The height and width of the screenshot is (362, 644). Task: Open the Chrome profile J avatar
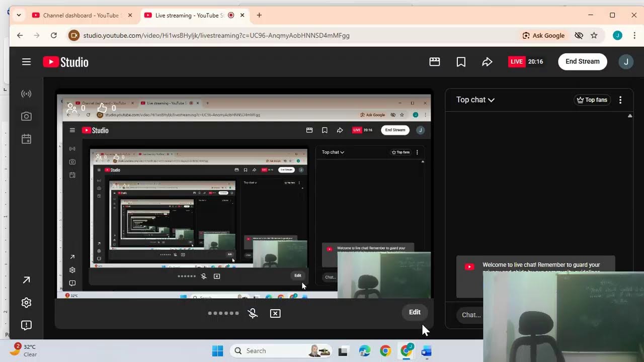(617, 35)
